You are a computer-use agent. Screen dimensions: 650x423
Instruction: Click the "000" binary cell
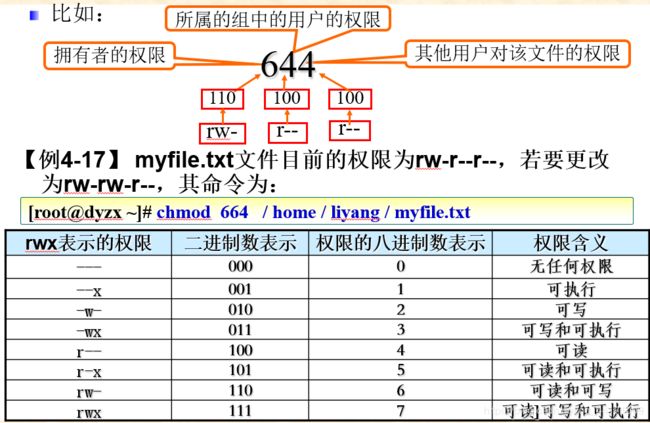pos(240,266)
